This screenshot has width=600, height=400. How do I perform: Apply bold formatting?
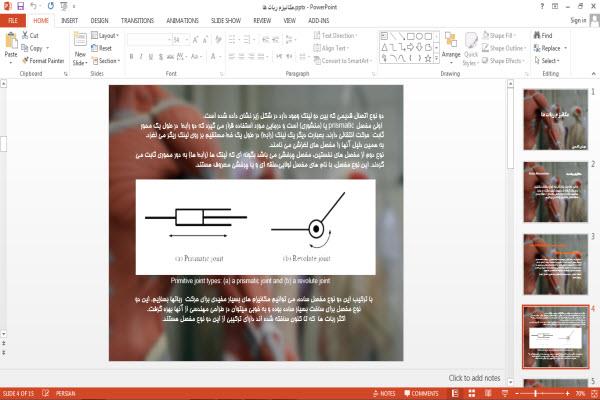pos(131,57)
